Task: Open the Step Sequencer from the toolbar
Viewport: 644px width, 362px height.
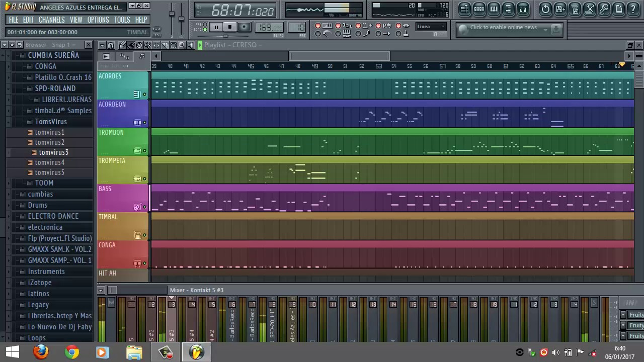Action: (479, 9)
